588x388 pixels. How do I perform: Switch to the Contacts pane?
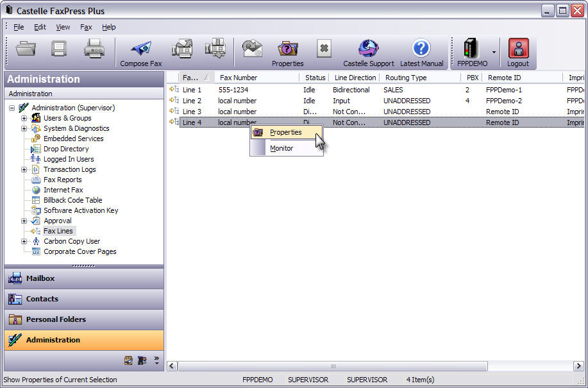(x=84, y=299)
